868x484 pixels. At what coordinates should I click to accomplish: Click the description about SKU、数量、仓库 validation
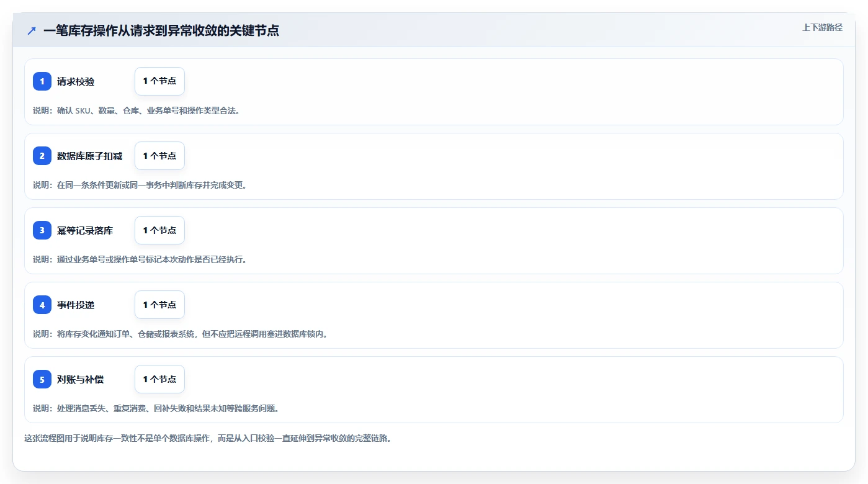click(136, 110)
